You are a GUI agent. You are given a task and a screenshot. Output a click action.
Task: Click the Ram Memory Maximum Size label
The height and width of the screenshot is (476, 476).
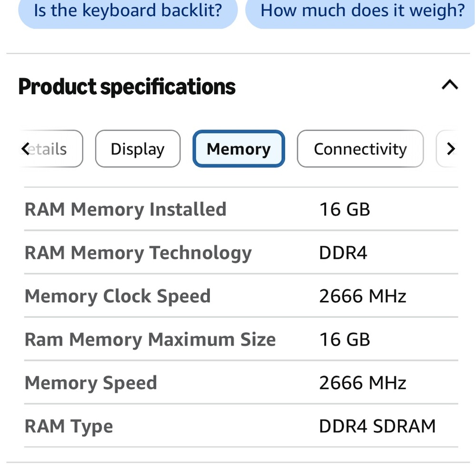(150, 339)
